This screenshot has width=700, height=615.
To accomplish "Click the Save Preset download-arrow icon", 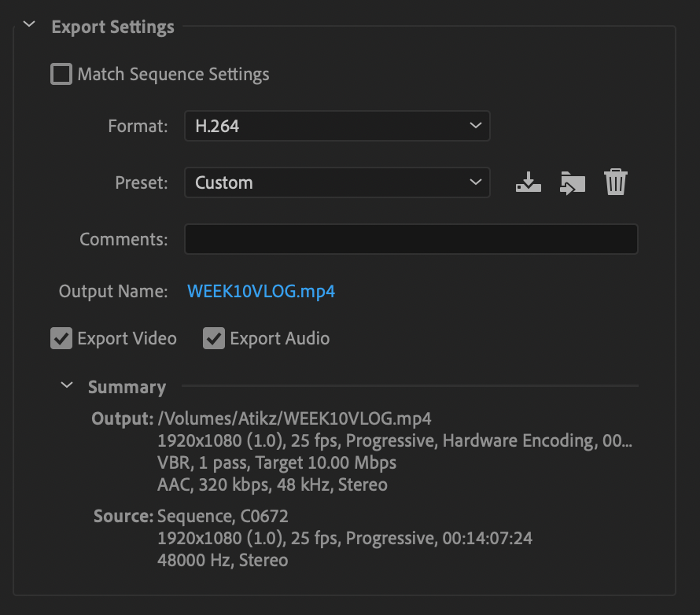I will click(x=528, y=182).
